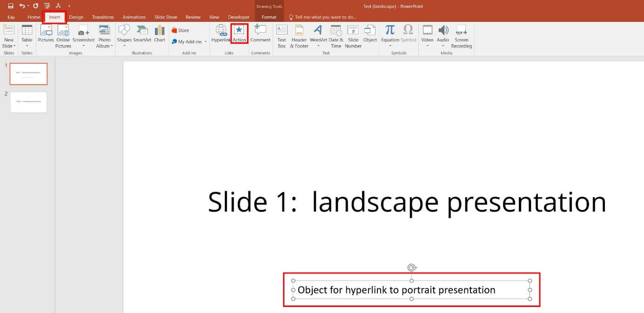
Task: Click the Action button in Links group
Action: [239, 34]
